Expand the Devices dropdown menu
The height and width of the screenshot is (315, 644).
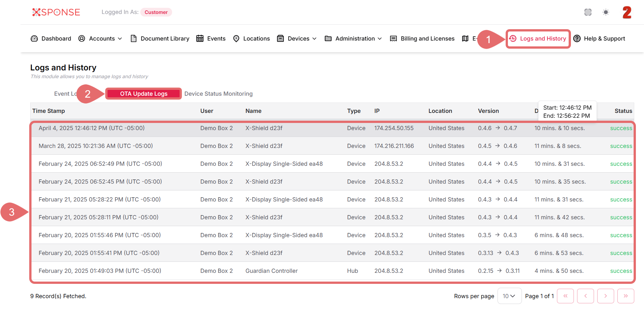tap(297, 39)
